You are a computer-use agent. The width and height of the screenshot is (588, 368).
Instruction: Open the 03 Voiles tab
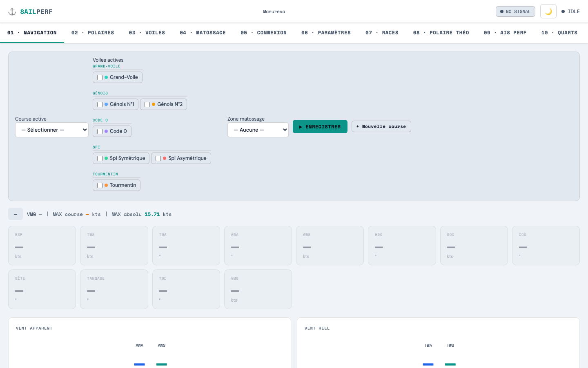click(x=147, y=33)
